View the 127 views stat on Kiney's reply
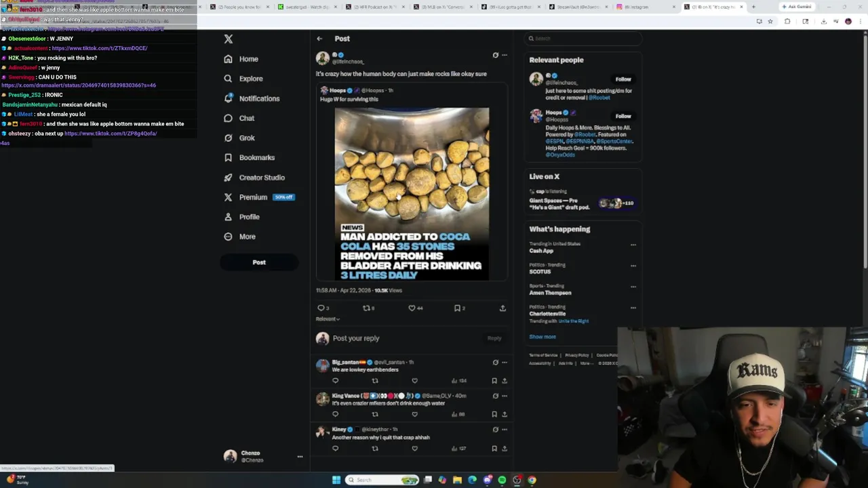 459,449
